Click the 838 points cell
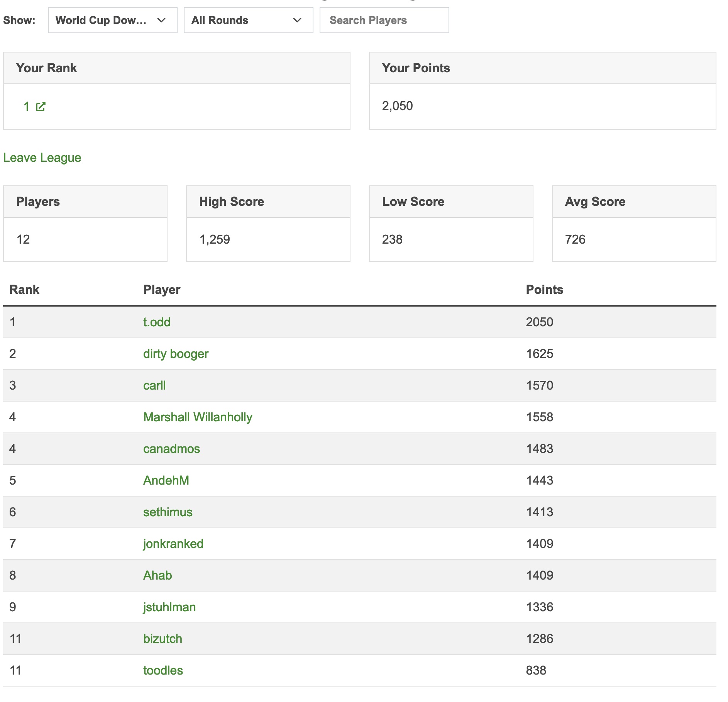 536,670
